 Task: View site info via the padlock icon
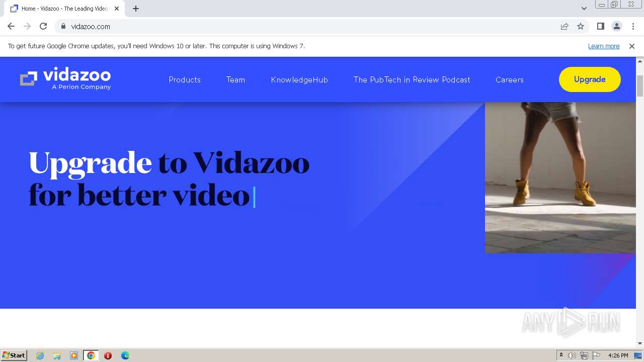63,26
